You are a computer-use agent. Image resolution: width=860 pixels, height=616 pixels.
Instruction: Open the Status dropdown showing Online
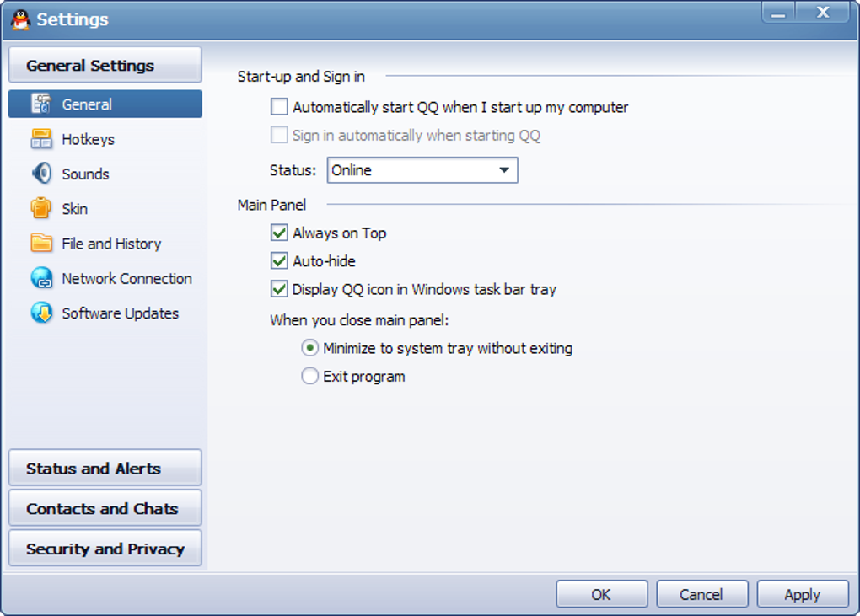click(422, 170)
